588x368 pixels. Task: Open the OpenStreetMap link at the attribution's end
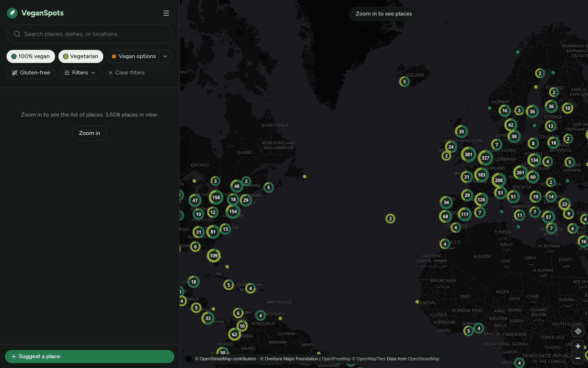[423, 359]
